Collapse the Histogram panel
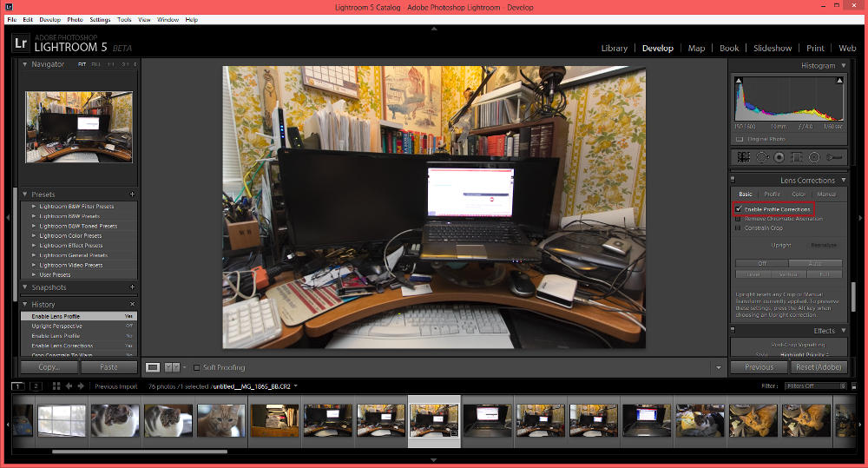The height and width of the screenshot is (468, 868). pos(844,65)
